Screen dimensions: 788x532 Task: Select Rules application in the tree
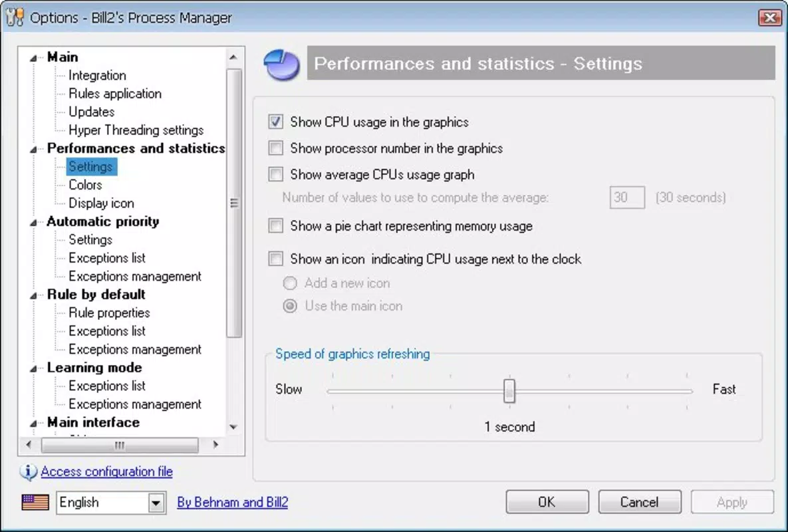click(115, 94)
